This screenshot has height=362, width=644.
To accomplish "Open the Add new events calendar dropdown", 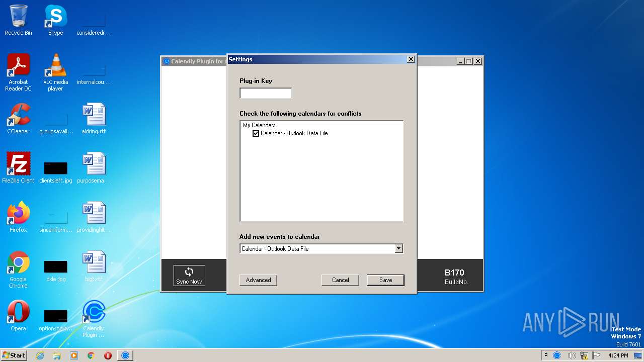I will 398,248.
